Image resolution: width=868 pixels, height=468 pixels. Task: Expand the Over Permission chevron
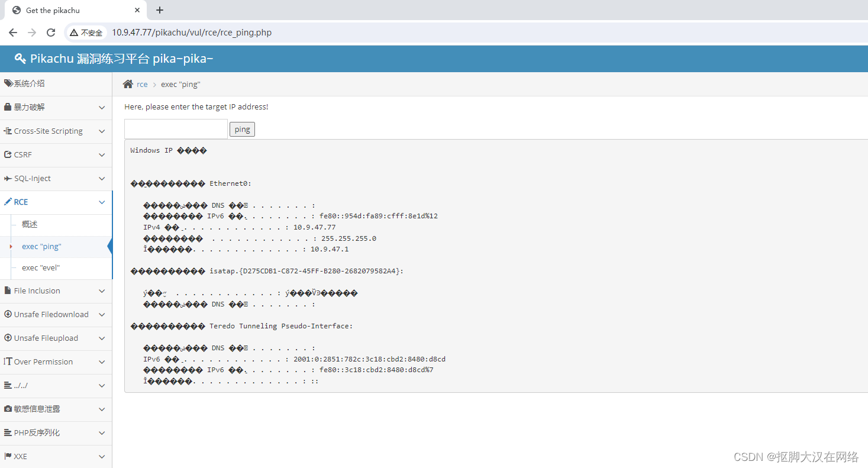(x=102, y=362)
